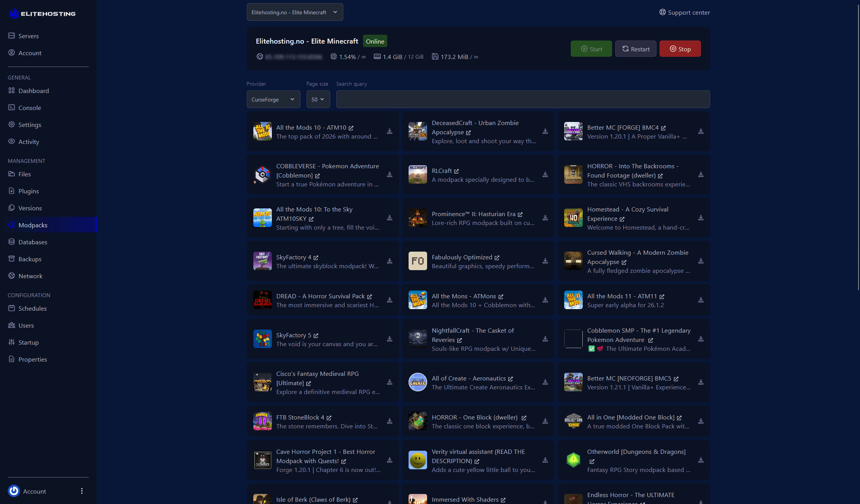Open external link icon next to RLCraft
This screenshot has height=504, width=860.
(456, 171)
